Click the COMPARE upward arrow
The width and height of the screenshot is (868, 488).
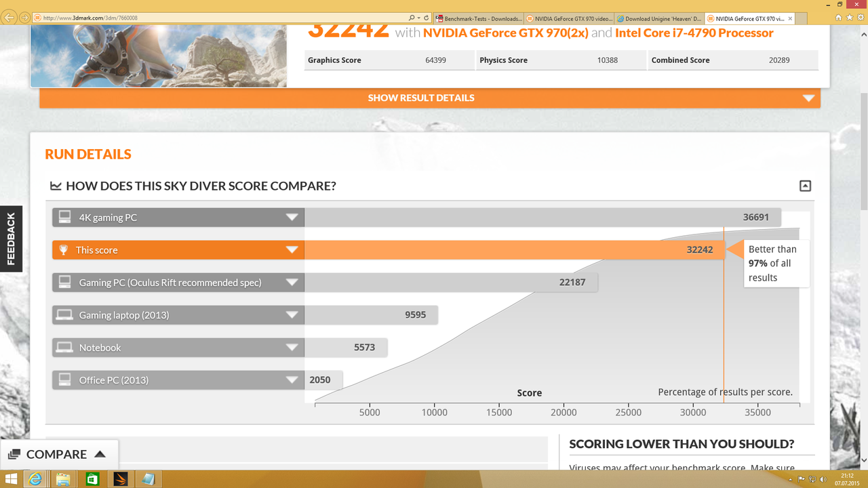click(x=100, y=454)
